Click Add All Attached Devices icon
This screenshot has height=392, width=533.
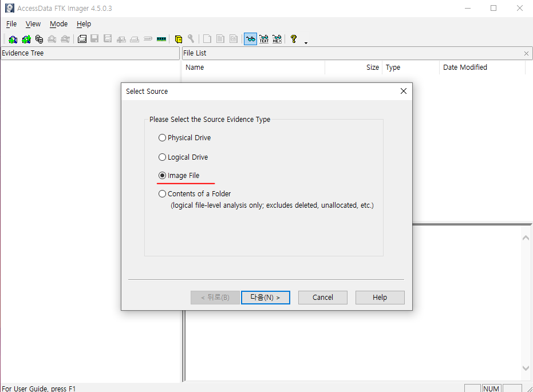point(26,39)
